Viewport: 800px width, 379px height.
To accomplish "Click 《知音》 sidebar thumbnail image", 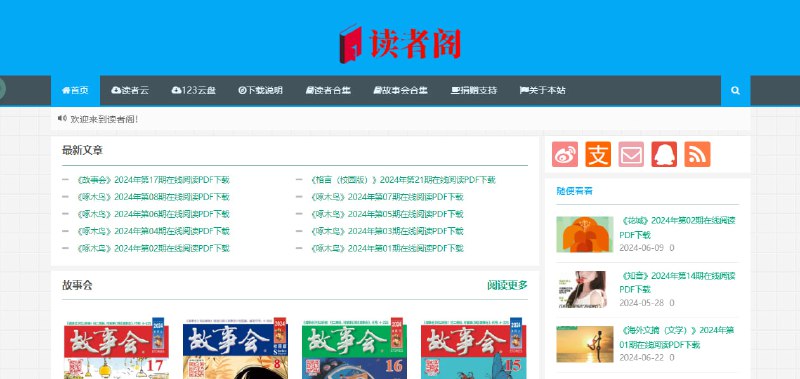I will click(x=585, y=289).
